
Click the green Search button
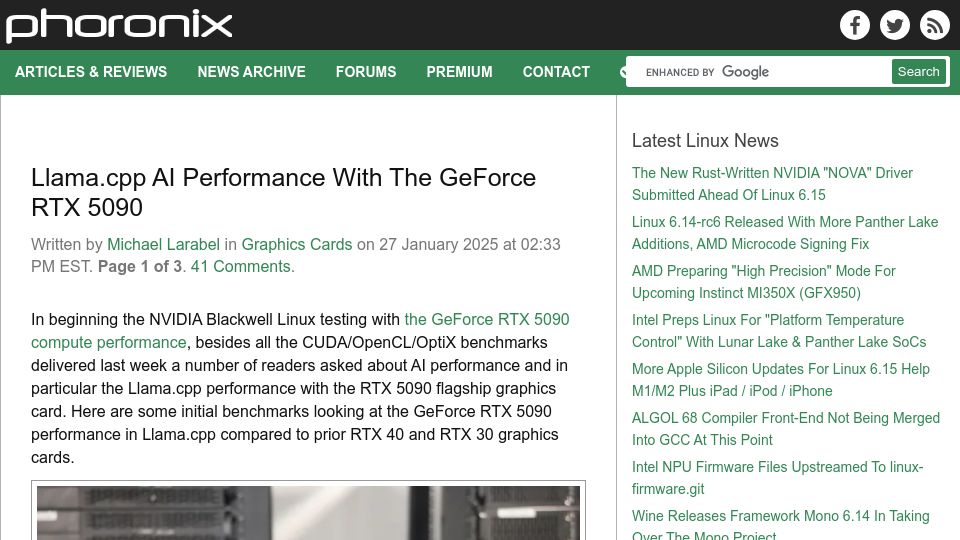click(x=918, y=72)
